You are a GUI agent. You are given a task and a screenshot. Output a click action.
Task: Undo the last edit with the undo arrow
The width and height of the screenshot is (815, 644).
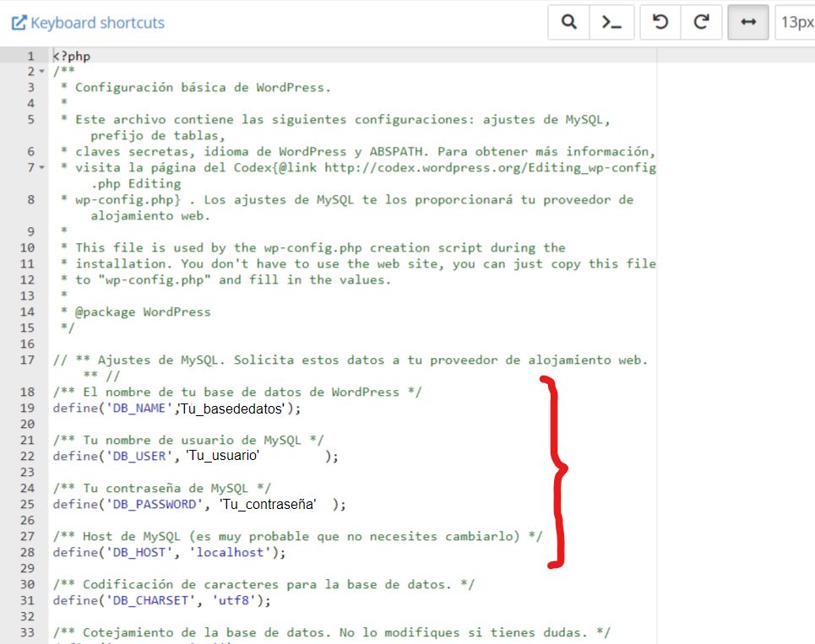(x=660, y=22)
